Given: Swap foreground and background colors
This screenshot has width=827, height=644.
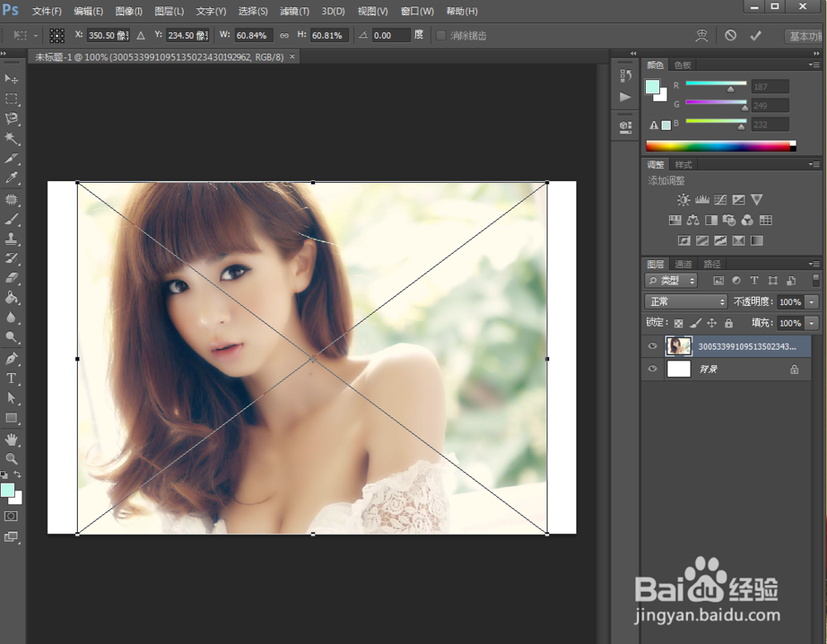Looking at the screenshot, I should (17, 475).
